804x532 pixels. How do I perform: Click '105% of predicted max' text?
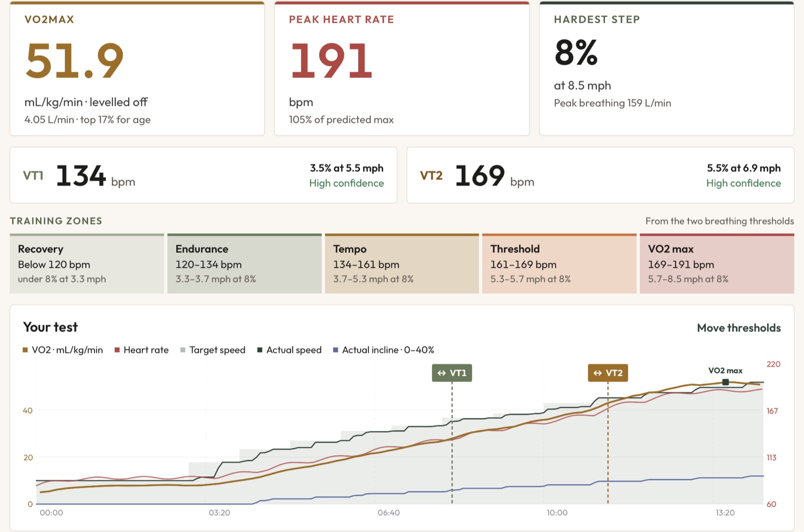pos(341,120)
